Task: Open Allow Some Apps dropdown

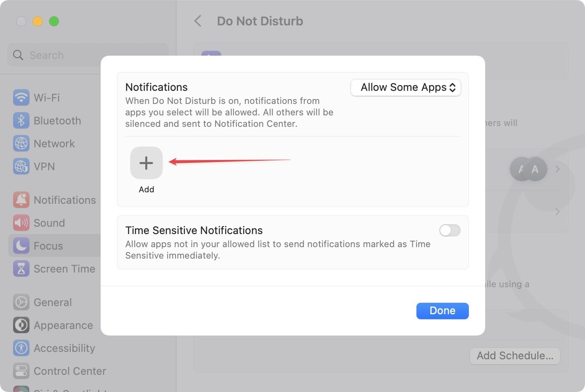Action: pyautogui.click(x=406, y=88)
